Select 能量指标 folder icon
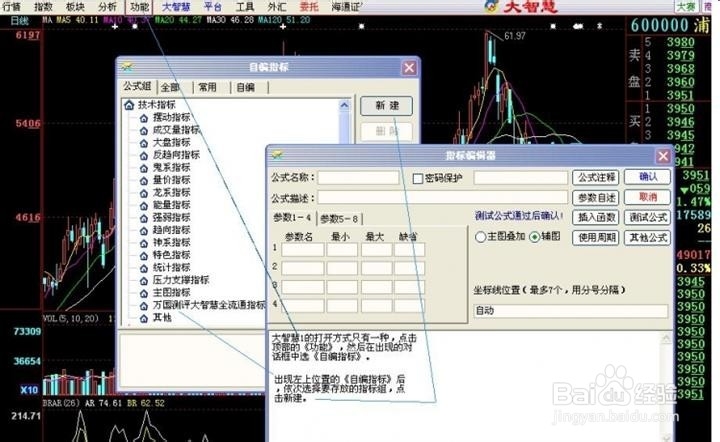 (x=144, y=205)
